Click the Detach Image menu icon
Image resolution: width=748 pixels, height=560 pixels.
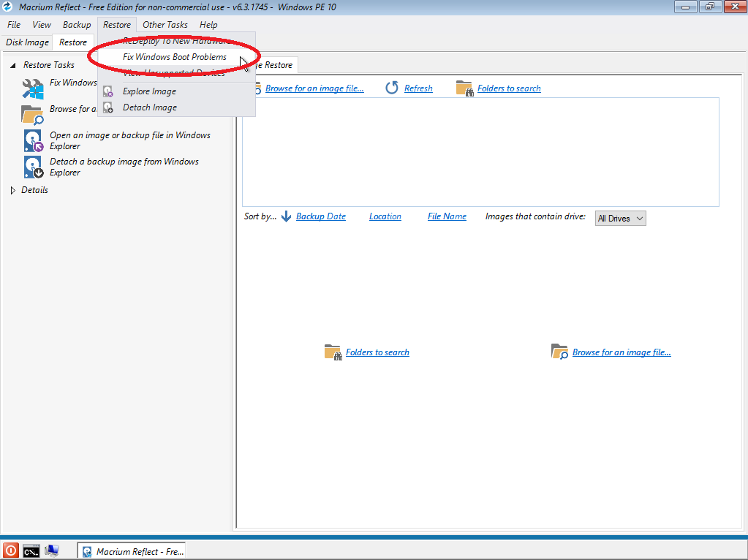[108, 107]
